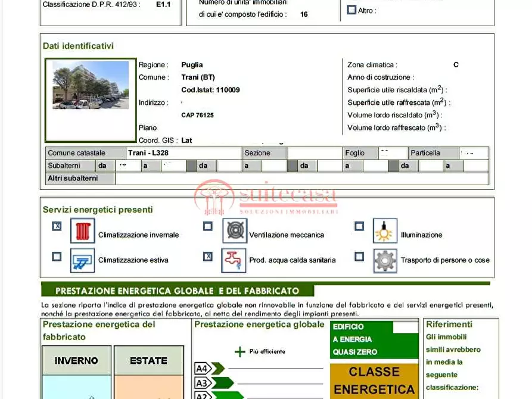Screen dimensions: 532x399
Task: Click the building photo thumbnail
Action: click(x=89, y=86)
